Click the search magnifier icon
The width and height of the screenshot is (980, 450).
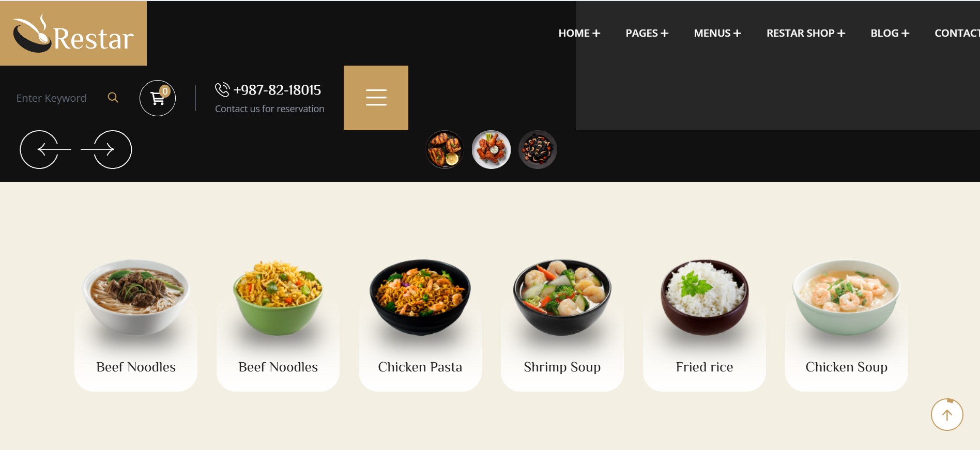(113, 97)
